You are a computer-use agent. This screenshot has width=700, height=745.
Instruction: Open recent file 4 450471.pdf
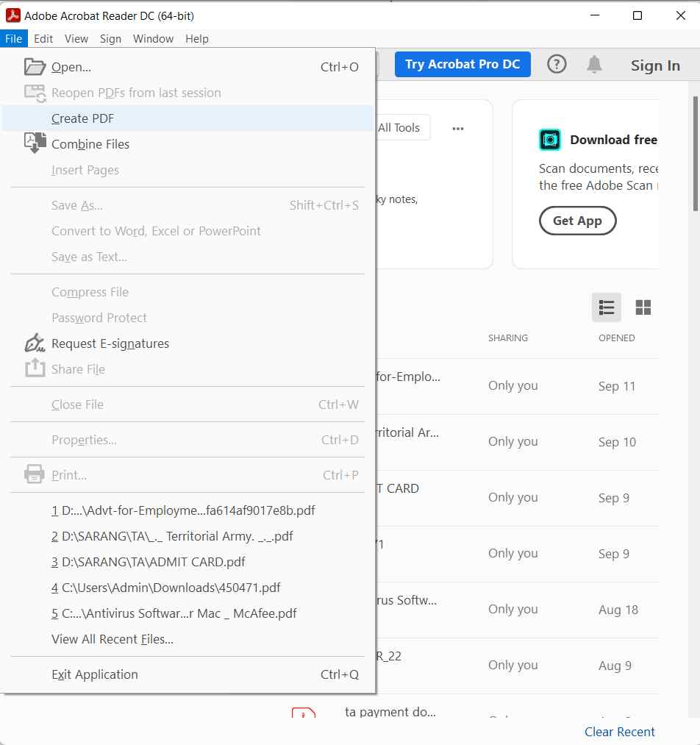pyautogui.click(x=187, y=588)
